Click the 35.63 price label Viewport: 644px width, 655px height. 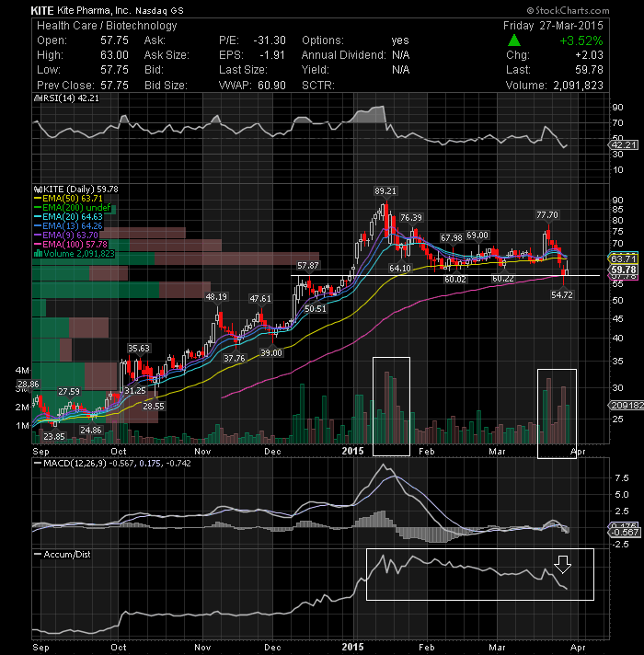click(139, 349)
